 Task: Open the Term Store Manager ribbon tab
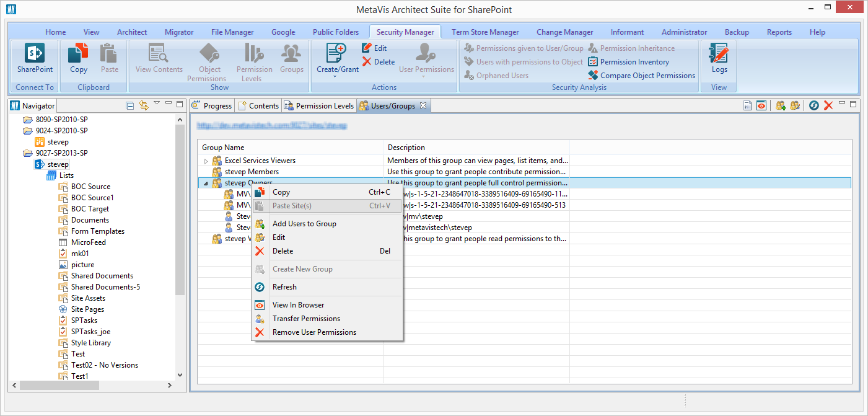tap(485, 32)
